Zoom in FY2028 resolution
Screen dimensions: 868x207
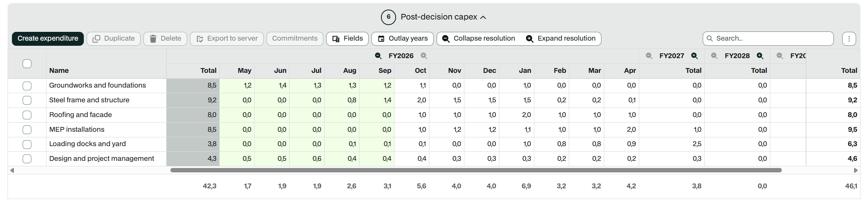[x=760, y=56]
